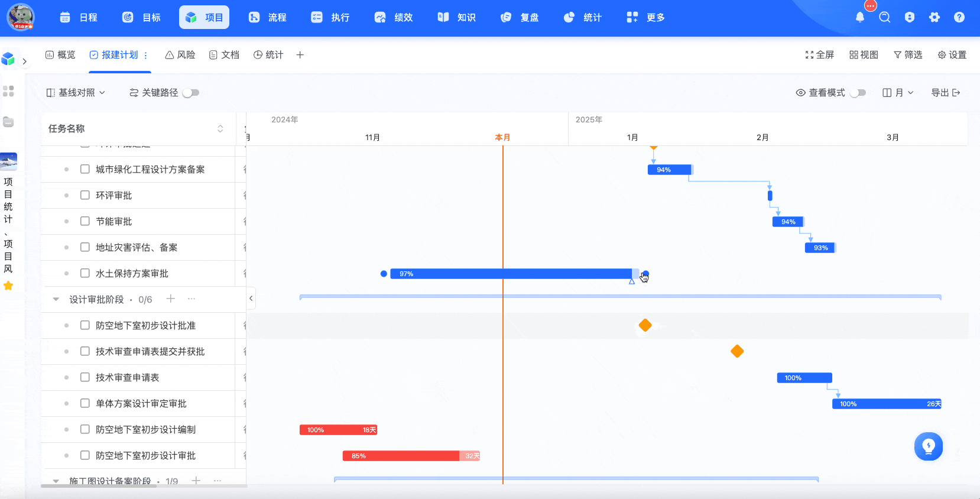The height and width of the screenshot is (499, 980).
Task: Open the 设置 settings button
Action: [952, 55]
